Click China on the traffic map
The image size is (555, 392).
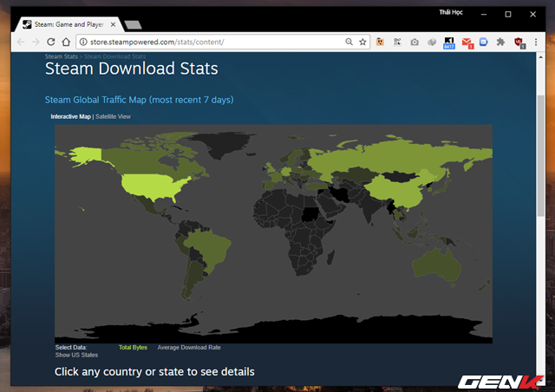pyautogui.click(x=396, y=193)
